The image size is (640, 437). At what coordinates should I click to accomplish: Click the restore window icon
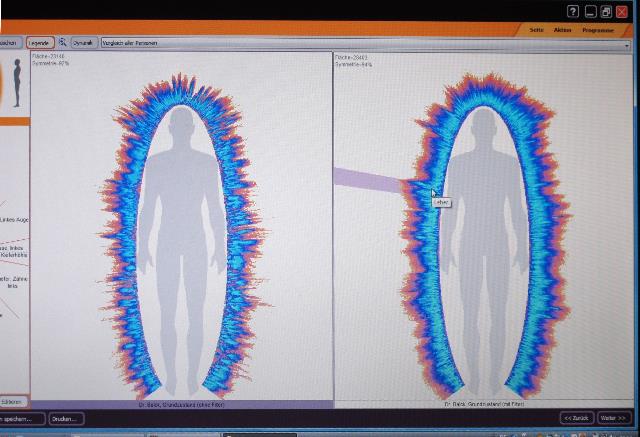click(x=606, y=11)
